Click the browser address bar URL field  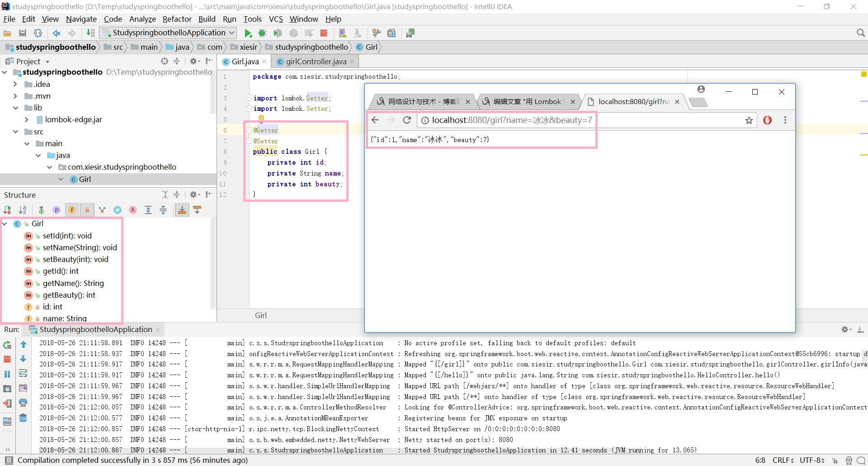click(x=512, y=120)
